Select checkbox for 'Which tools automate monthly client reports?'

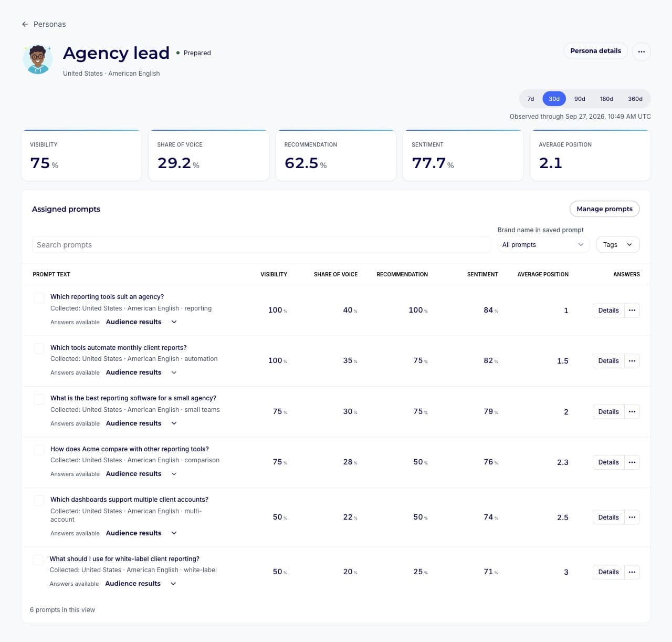(39, 349)
